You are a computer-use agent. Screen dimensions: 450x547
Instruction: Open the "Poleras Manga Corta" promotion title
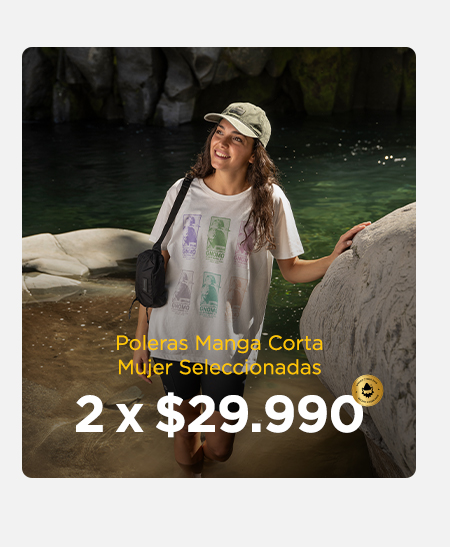[219, 343]
